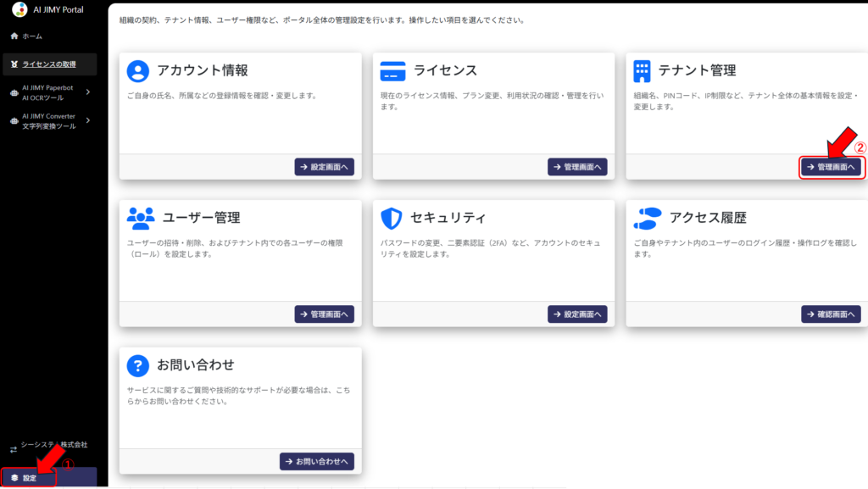Screen dimensions: 868x489
Task: Click the アクセス履歴 footprints icon
Action: pyautogui.click(x=647, y=218)
